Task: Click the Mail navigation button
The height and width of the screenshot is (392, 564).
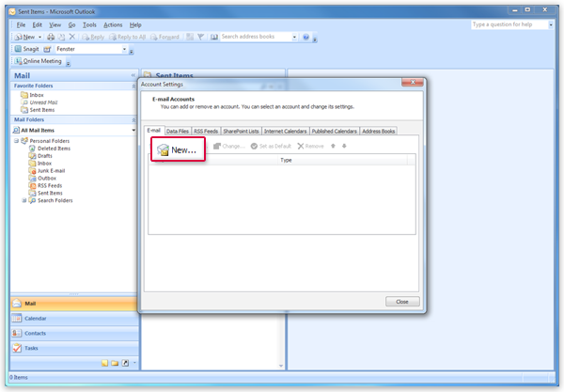Action: (x=74, y=304)
